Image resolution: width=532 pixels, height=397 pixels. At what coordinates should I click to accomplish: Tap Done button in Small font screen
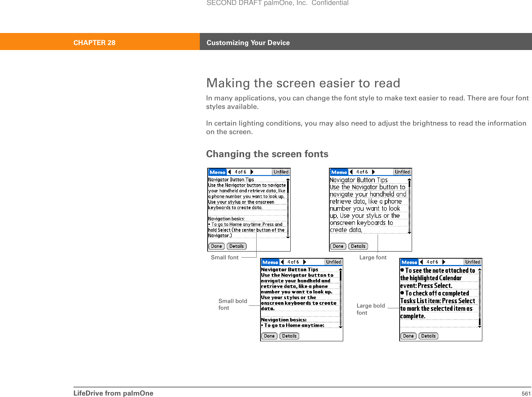[216, 246]
